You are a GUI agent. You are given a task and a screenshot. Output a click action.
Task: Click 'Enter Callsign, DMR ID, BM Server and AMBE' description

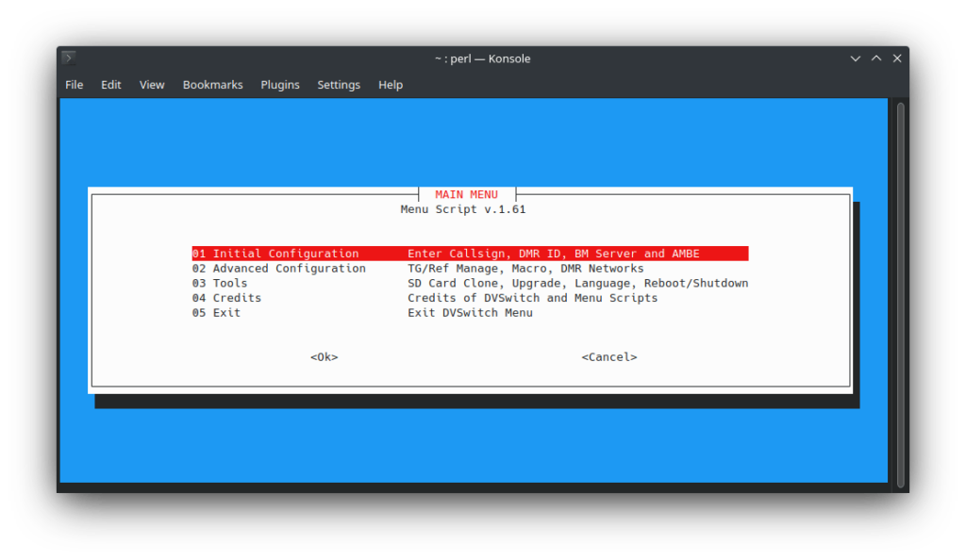click(553, 254)
